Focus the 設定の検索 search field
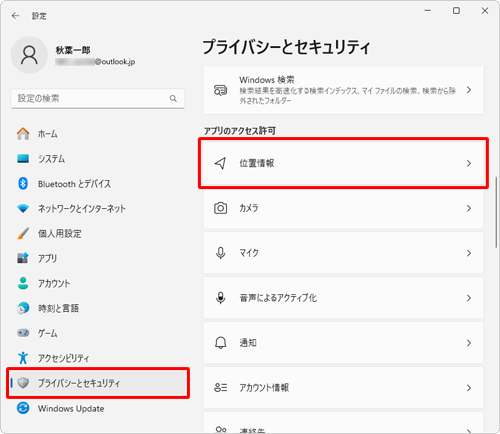 pyautogui.click(x=98, y=98)
